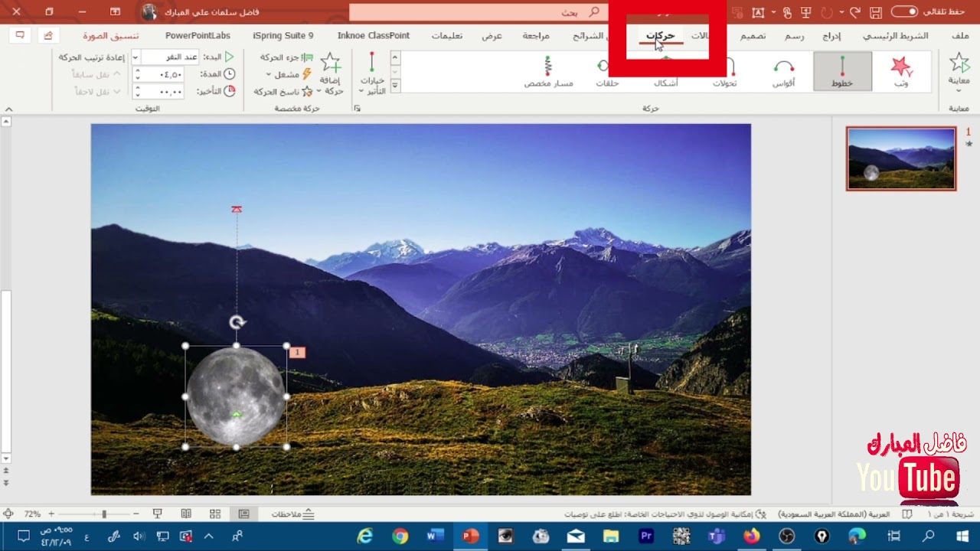Open the advanced animation dialog launcher
The image size is (980, 551).
point(357,109)
